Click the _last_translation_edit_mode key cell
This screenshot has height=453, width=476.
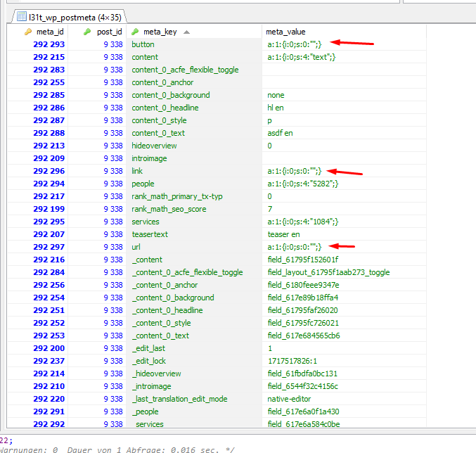click(194, 399)
